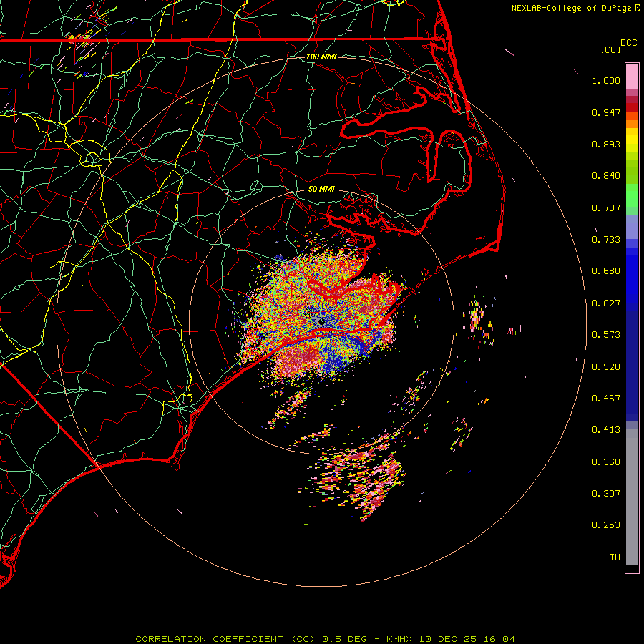644x644 pixels.
Task: Select the 0.787 legend value
Action: (606, 208)
